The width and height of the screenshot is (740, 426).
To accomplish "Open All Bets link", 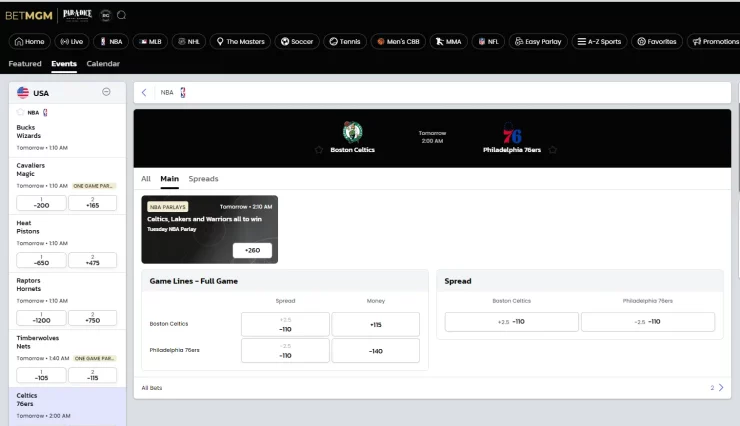I will coord(152,388).
